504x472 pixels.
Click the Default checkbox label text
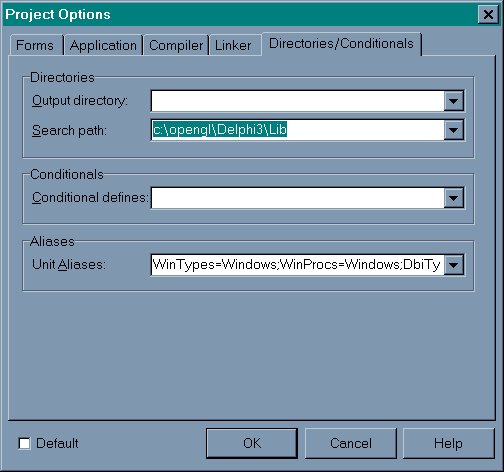57,443
